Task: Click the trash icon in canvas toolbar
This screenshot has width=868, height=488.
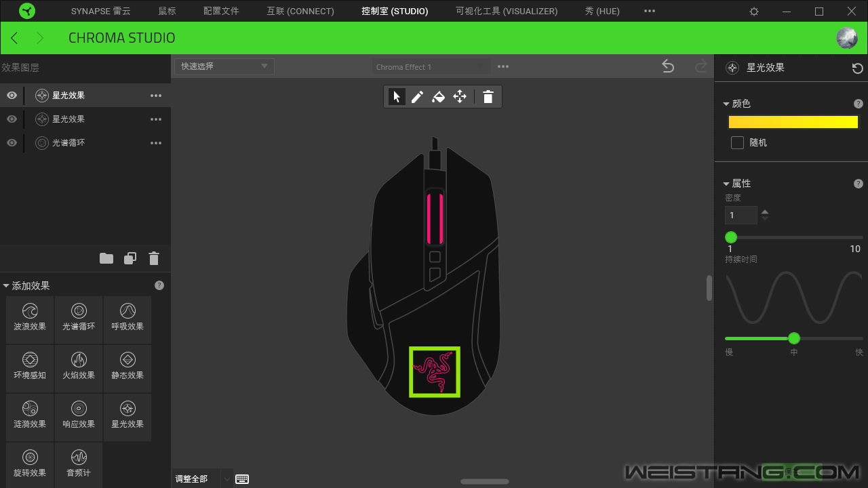Action: click(x=488, y=97)
